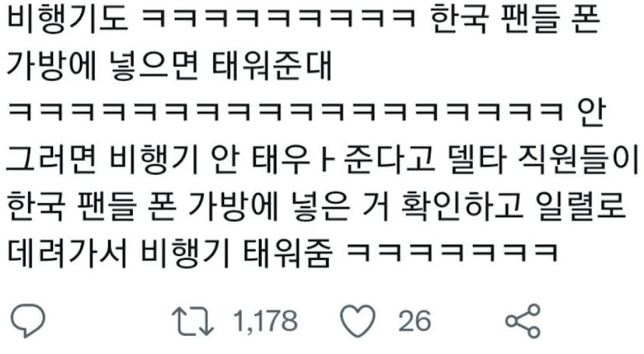Click the long ㅋㅋㅋ string on the third line

(286, 112)
